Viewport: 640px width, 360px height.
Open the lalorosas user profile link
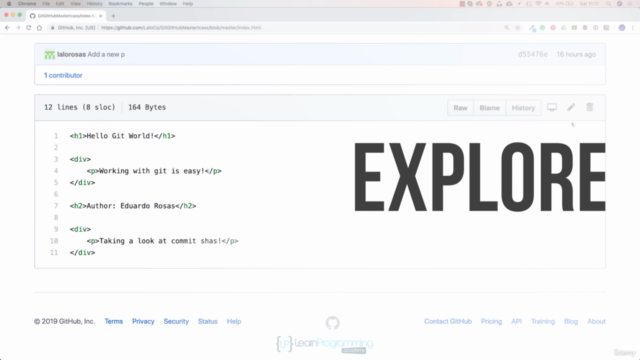(x=71, y=54)
